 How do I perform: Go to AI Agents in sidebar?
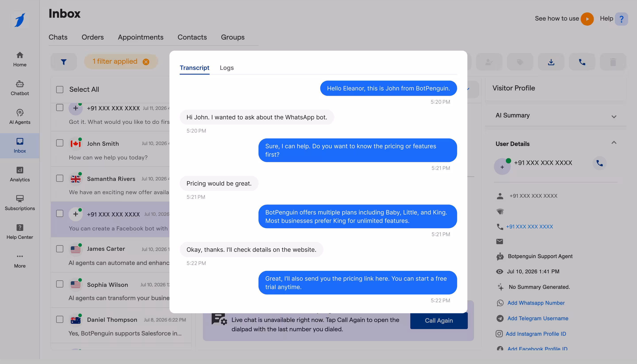[20, 117]
